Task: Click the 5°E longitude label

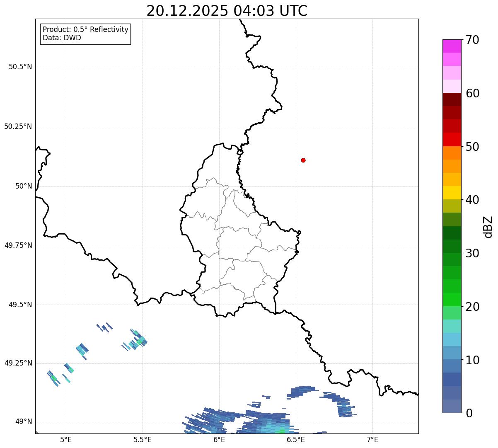Action: pyautogui.click(x=66, y=440)
